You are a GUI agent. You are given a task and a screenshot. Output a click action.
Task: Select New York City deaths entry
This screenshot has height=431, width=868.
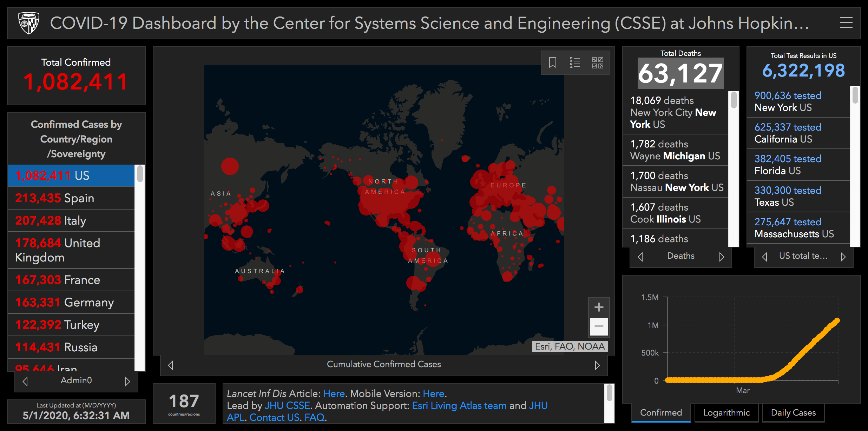point(675,112)
